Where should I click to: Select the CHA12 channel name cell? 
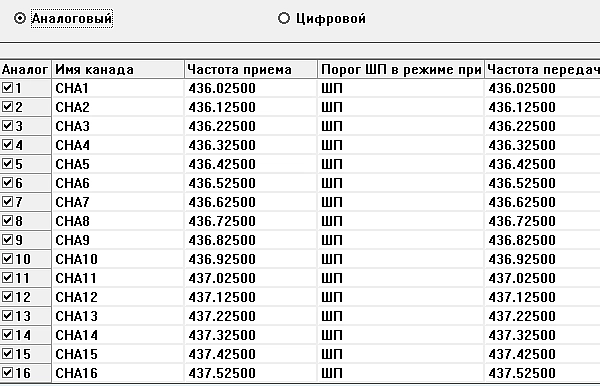(x=118, y=297)
